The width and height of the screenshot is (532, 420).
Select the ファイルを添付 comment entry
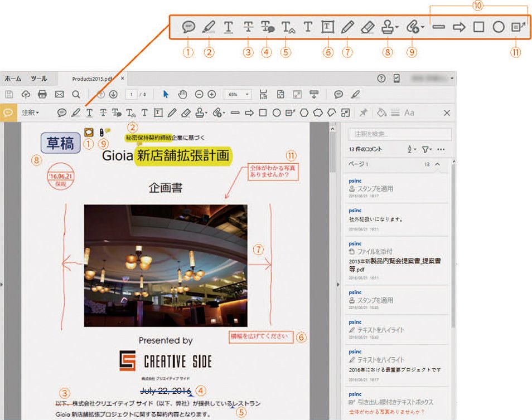(396, 260)
